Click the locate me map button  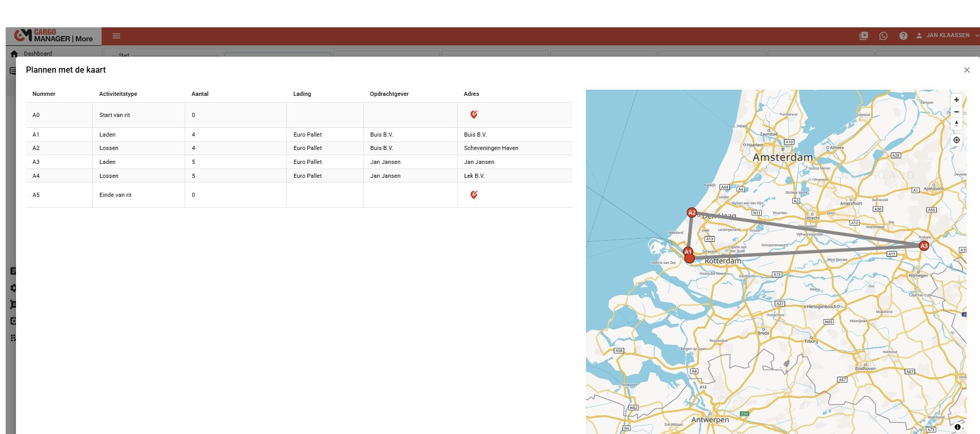pos(956,140)
